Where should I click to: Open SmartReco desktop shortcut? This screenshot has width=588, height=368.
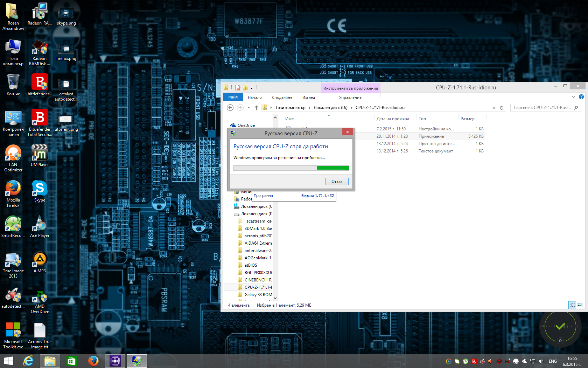click(x=13, y=226)
